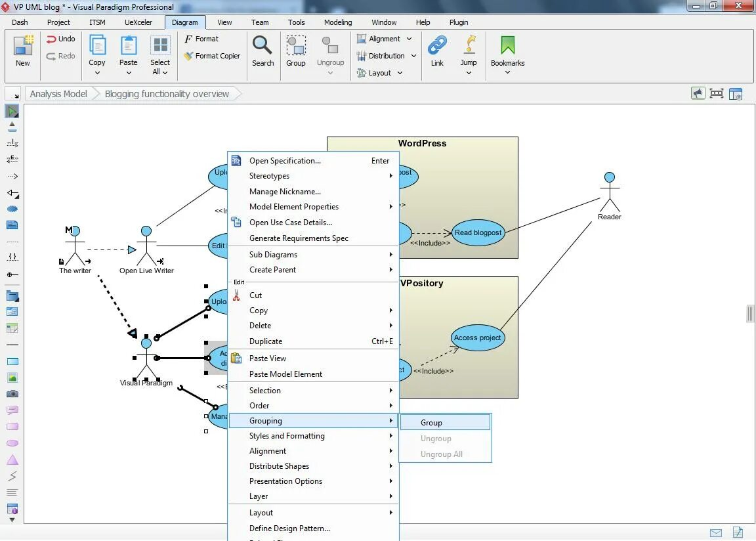Expand the palette scroll-down arrow at bottom
The width and height of the screenshot is (756, 541).
tap(12, 520)
